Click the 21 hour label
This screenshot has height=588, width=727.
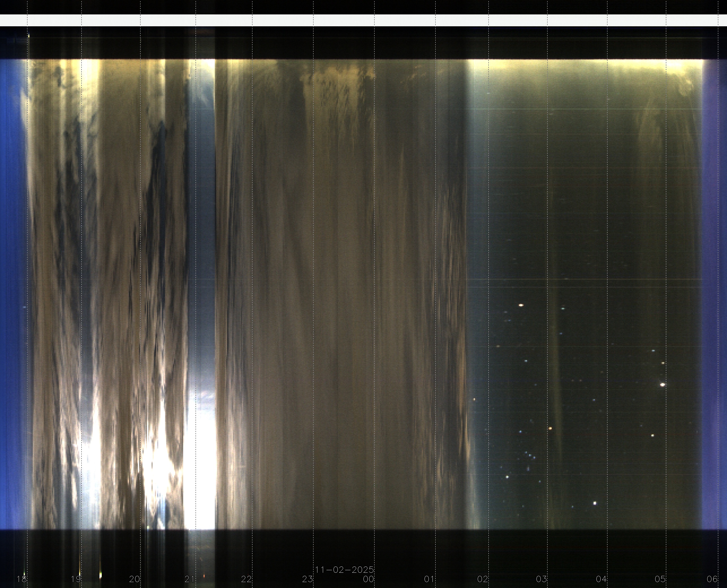pyautogui.click(x=190, y=579)
